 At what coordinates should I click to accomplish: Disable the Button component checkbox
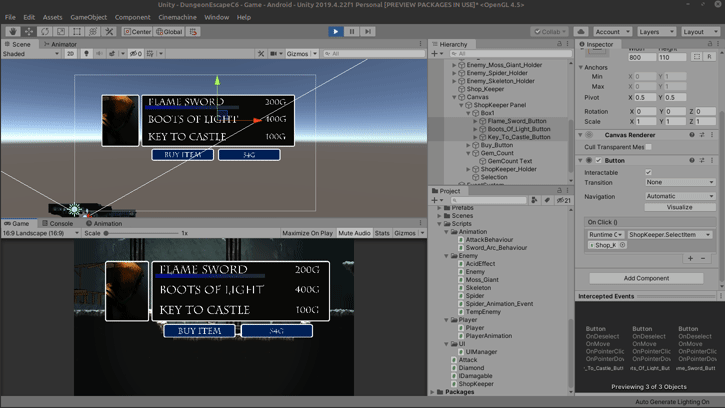pyautogui.click(x=598, y=161)
